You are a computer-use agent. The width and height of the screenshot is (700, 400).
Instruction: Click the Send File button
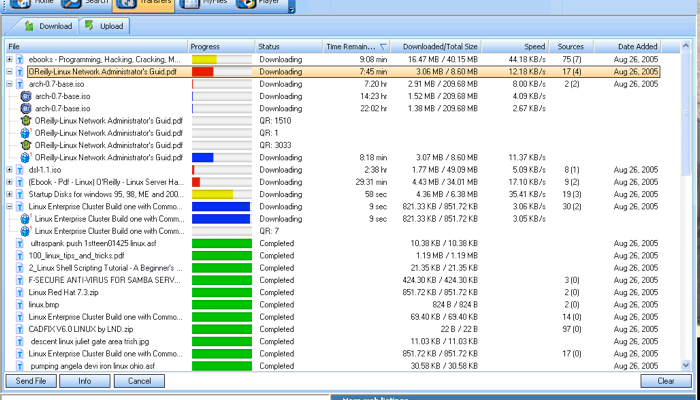(x=31, y=381)
